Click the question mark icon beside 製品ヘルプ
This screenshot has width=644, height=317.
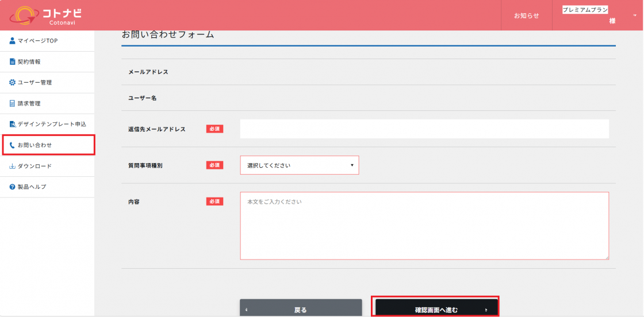pyautogui.click(x=12, y=187)
